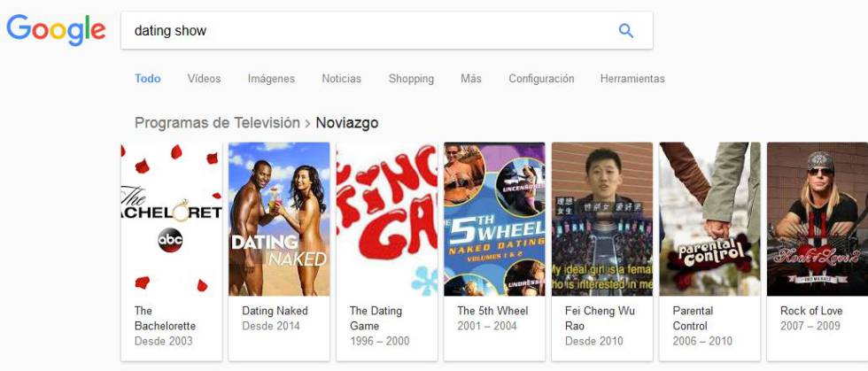Open the Imágenes tab
868x371 pixels.
271,79
